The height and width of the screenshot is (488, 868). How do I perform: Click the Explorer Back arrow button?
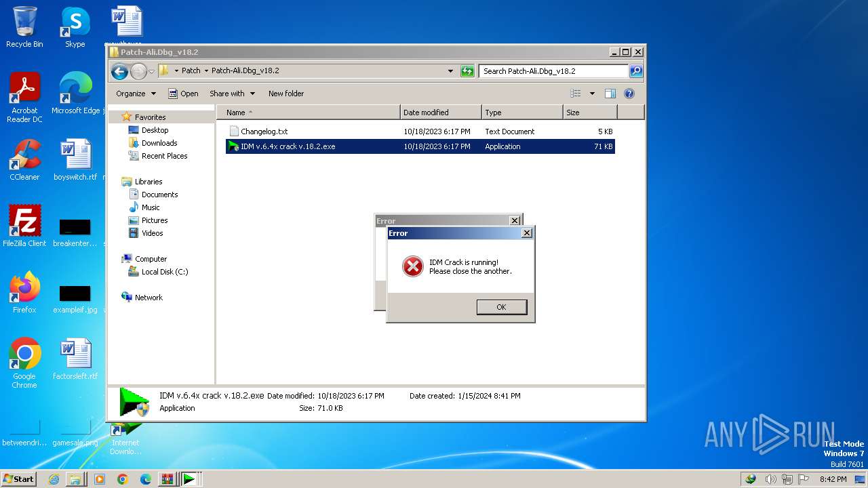click(119, 71)
